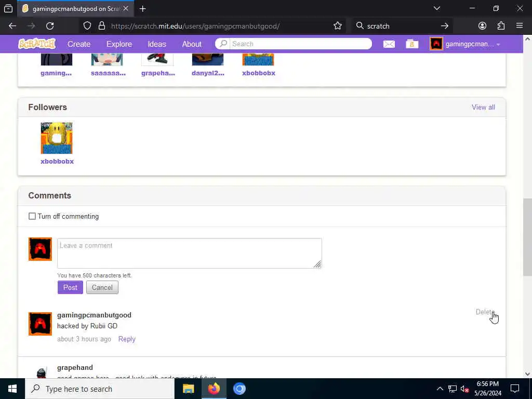Click the avatar beside hacked by Rubii GD

pyautogui.click(x=40, y=324)
